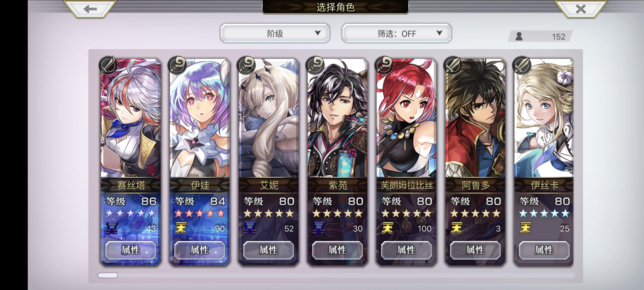Click the 冥 icon on 艾妮's card
This screenshot has width=644, height=290.
250,228
